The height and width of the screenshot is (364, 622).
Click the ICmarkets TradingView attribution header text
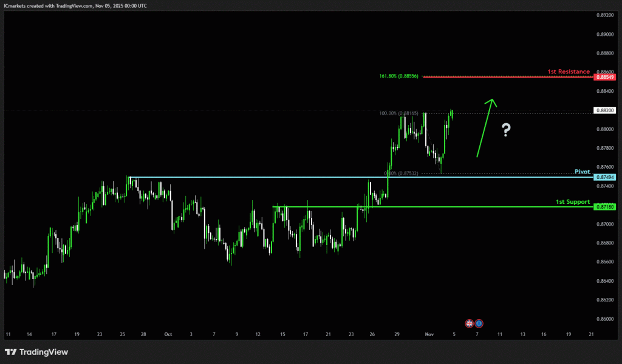coord(75,5)
